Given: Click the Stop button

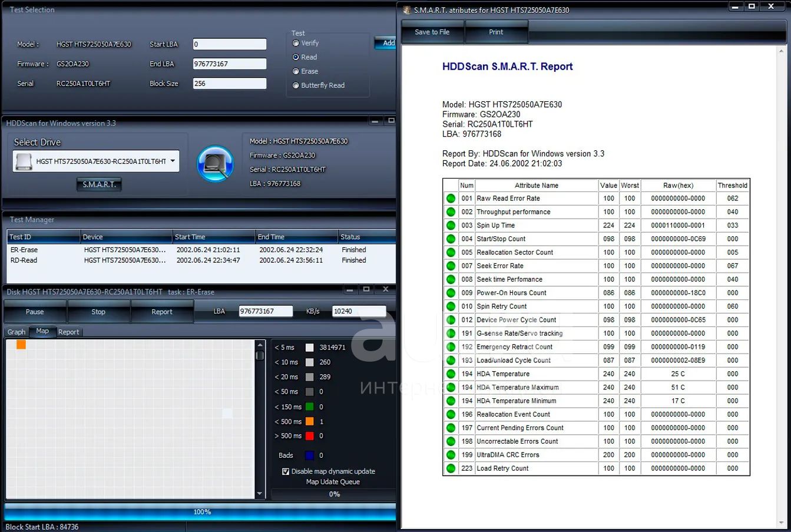Looking at the screenshot, I should click(98, 312).
